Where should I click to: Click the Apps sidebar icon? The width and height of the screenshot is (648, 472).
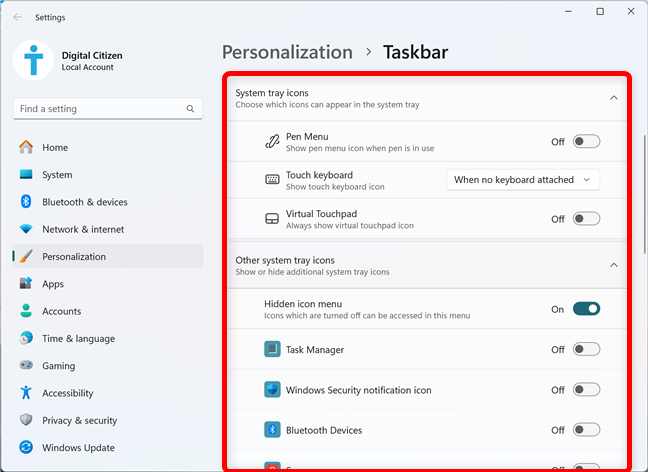tap(26, 284)
